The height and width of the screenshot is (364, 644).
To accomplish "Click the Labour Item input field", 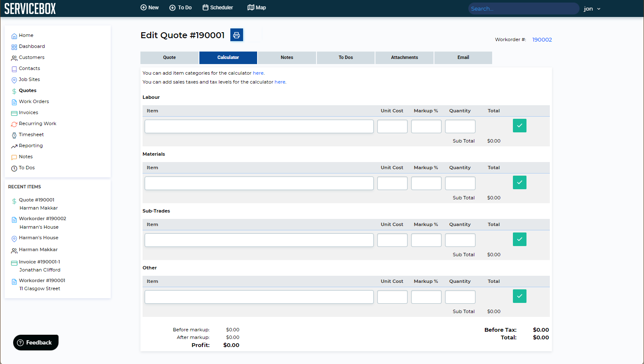I will click(x=259, y=126).
